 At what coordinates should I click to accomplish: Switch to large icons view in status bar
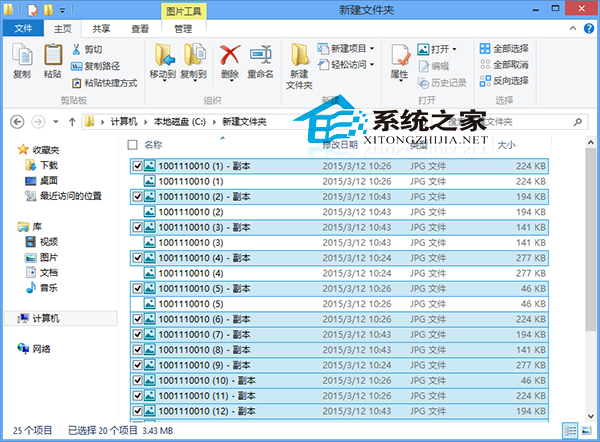pyautogui.click(x=586, y=431)
